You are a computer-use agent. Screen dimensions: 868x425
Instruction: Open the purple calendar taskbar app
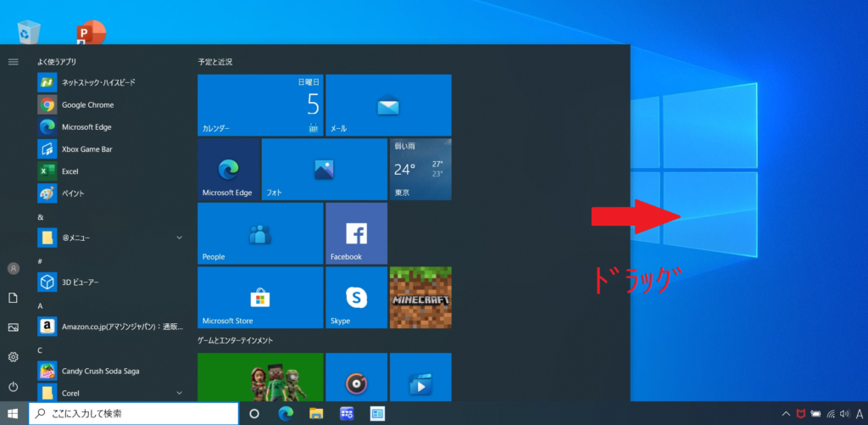click(347, 413)
